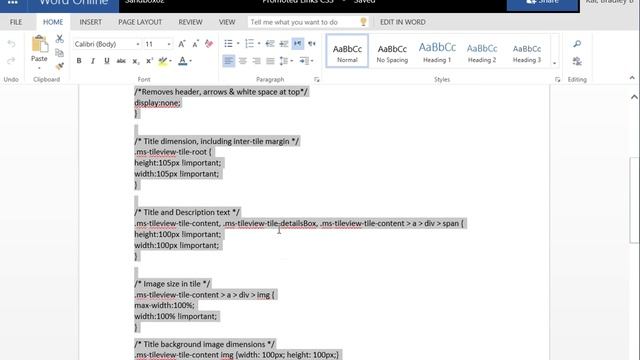Image resolution: width=640 pixels, height=360 pixels.
Task: Open bullet style dropdown arrow
Action: click(238, 44)
